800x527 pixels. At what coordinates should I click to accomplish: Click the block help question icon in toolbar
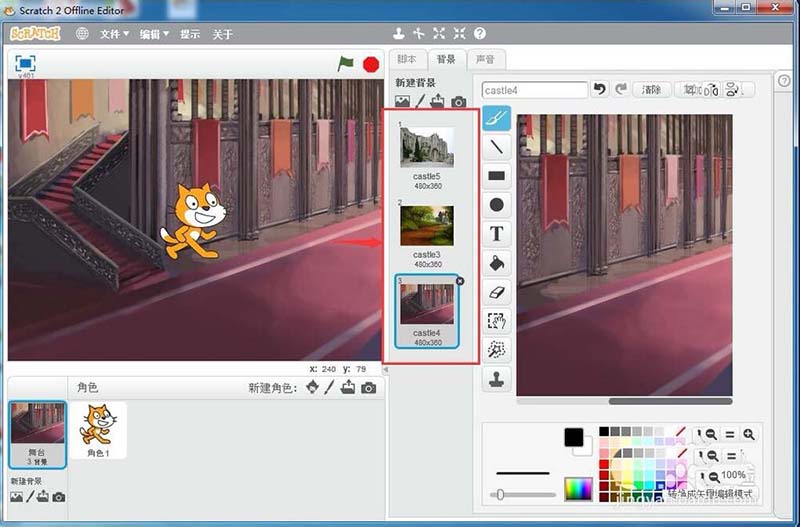click(x=480, y=34)
